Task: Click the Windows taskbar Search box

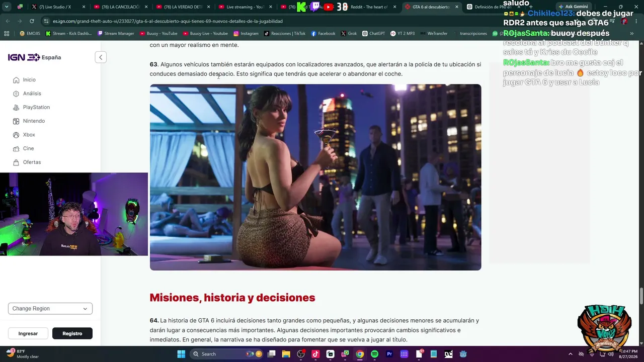Action: tap(226, 354)
